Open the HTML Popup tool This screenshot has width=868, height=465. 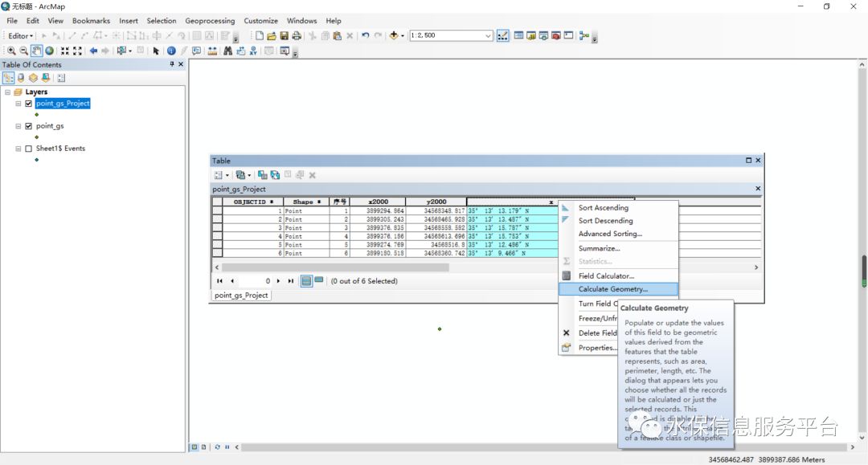[x=197, y=51]
